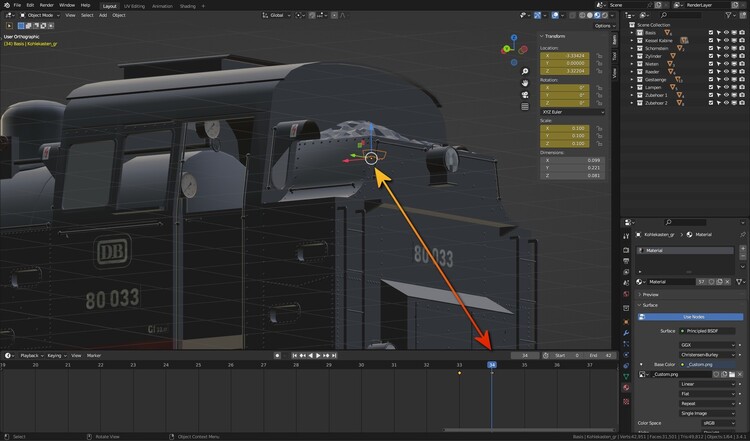This screenshot has height=441, width=750.
Task: Disable render for Lampen collection
Action: pyautogui.click(x=741, y=86)
